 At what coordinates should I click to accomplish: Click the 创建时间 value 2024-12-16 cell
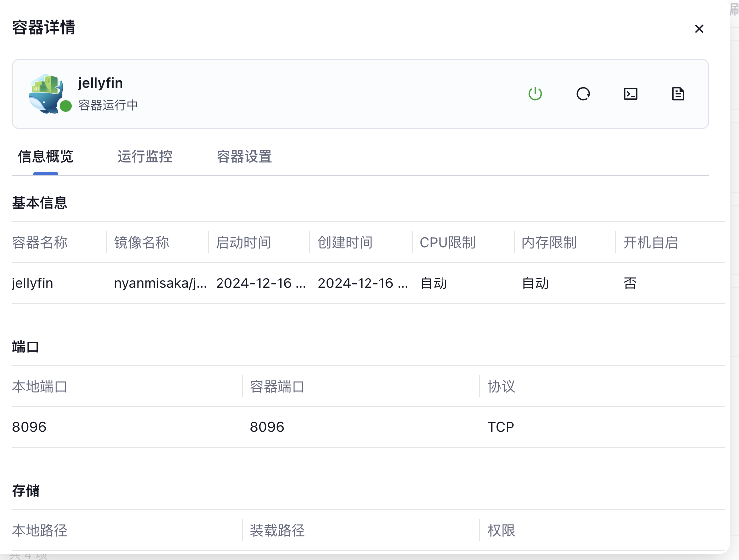pos(363,283)
